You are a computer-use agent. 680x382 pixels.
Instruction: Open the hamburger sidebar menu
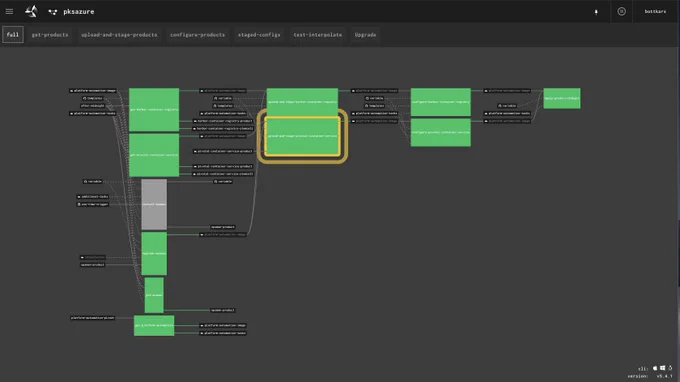(9, 12)
